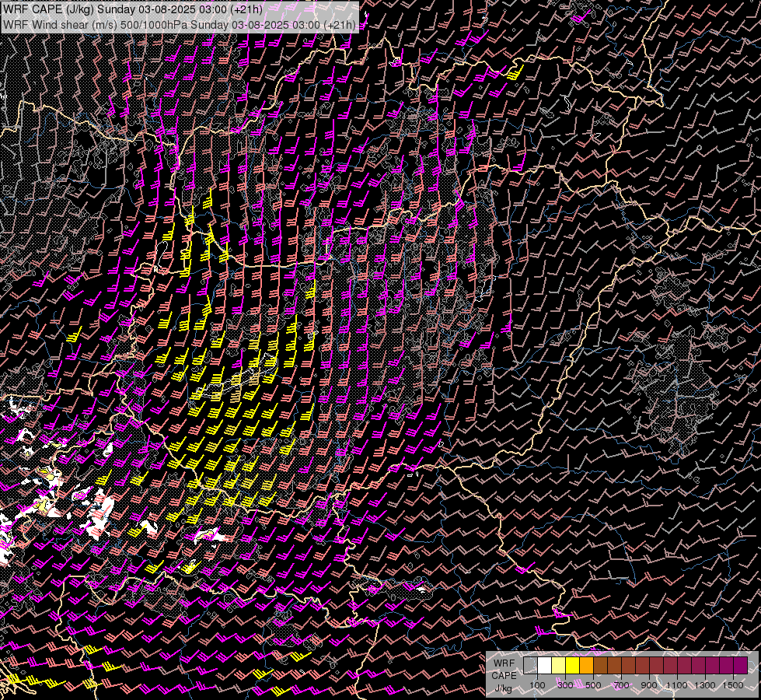Viewport: 761px width, 700px height.
Task: Click the WRF Wind shear title line
Action: (179, 24)
